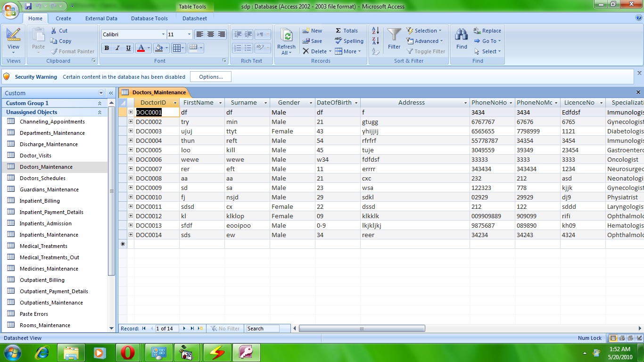The image size is (644, 362).
Task: Open font color dropdown arrow
Action: [x=149, y=48]
